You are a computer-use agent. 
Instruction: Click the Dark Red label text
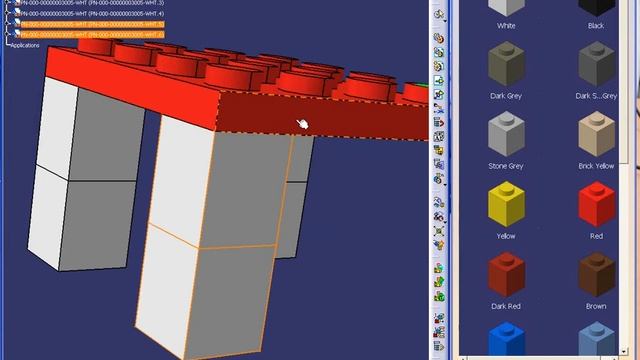pos(506,306)
